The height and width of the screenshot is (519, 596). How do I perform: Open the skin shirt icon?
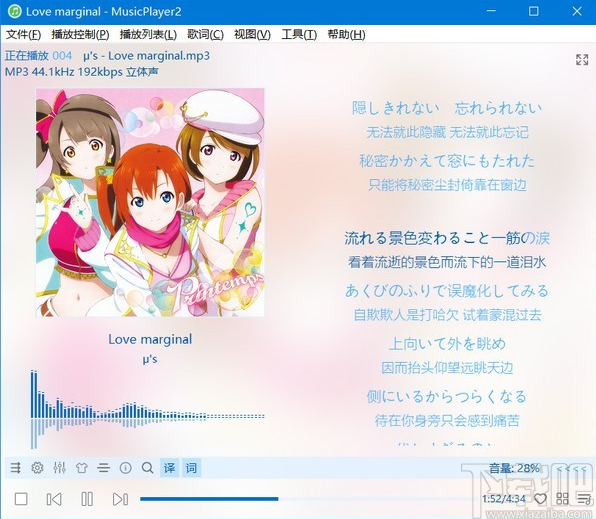[81, 468]
